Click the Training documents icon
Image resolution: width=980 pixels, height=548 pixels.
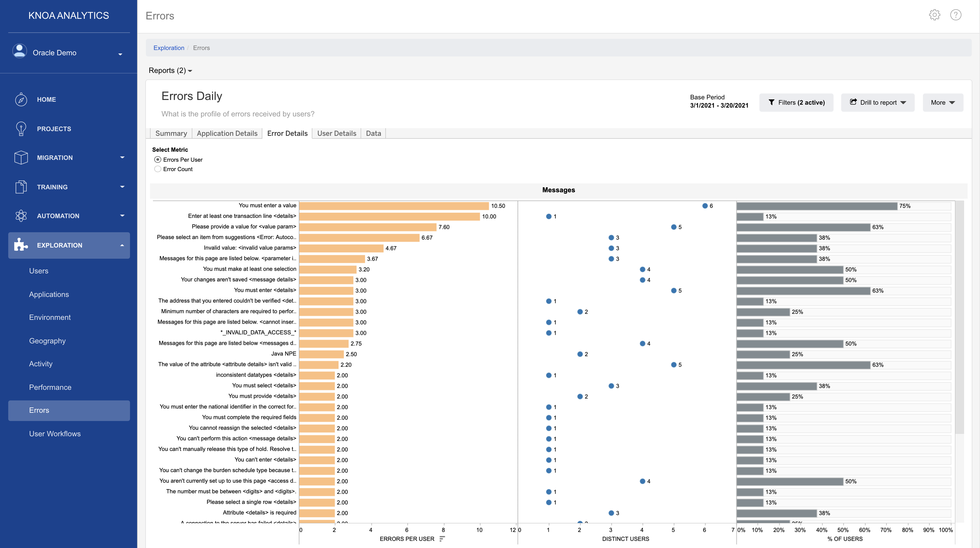21,187
